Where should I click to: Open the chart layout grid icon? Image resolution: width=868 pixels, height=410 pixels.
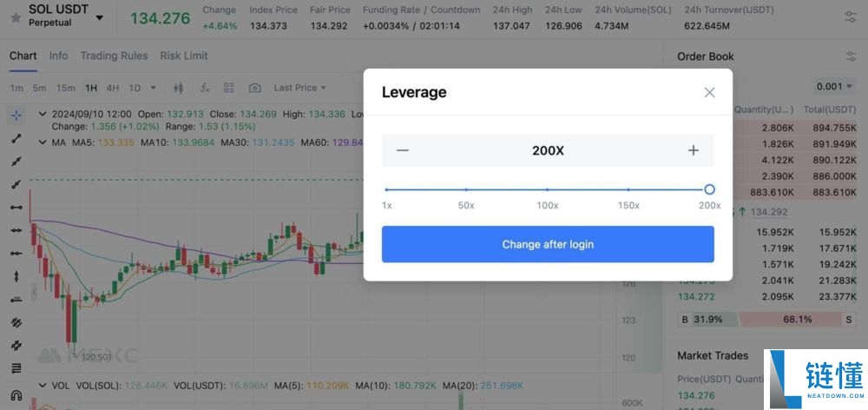tap(229, 88)
